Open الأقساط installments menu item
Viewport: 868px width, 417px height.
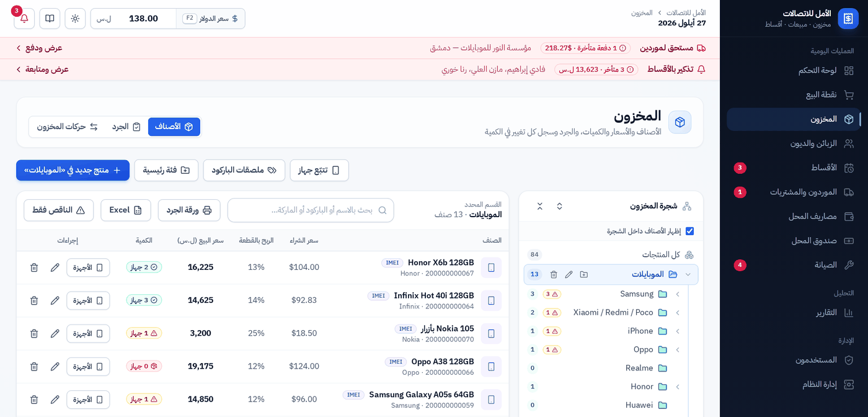(794, 168)
